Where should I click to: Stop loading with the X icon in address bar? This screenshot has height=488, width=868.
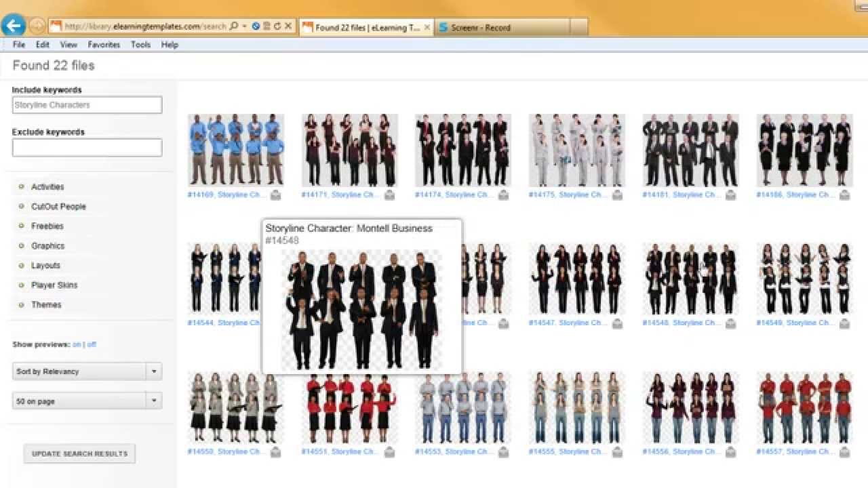pyautogui.click(x=288, y=26)
